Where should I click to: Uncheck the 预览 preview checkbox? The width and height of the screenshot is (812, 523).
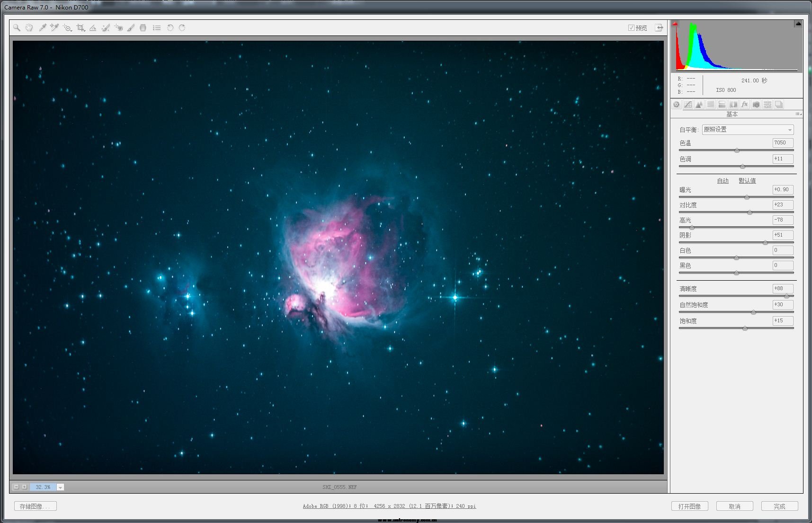631,28
